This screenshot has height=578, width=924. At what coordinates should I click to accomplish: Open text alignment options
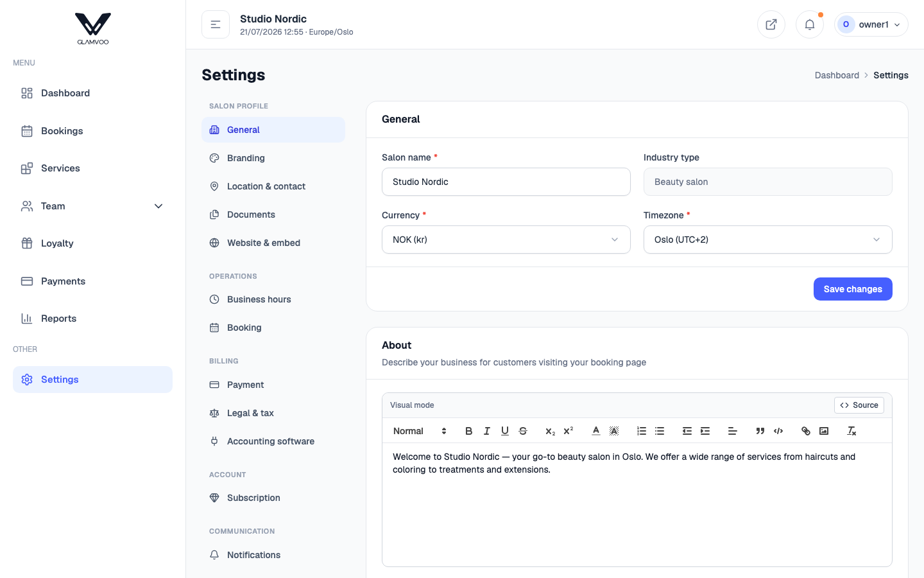(x=733, y=431)
